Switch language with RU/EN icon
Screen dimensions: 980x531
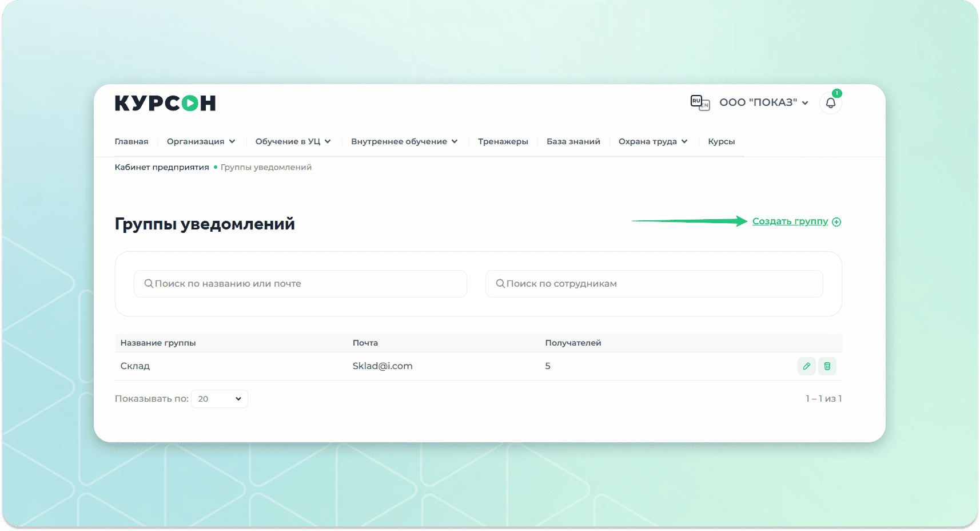700,103
